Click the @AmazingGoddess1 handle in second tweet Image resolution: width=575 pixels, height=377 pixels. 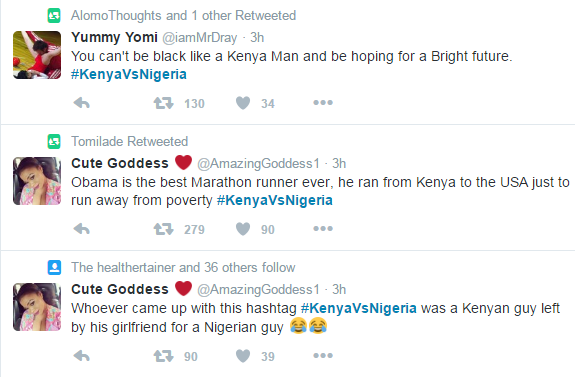(258, 164)
